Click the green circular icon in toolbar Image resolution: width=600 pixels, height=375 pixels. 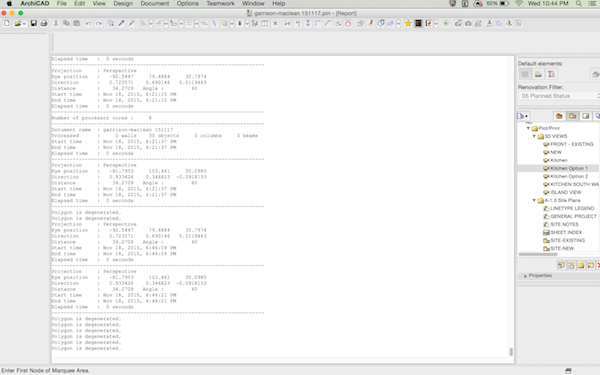(x=446, y=23)
